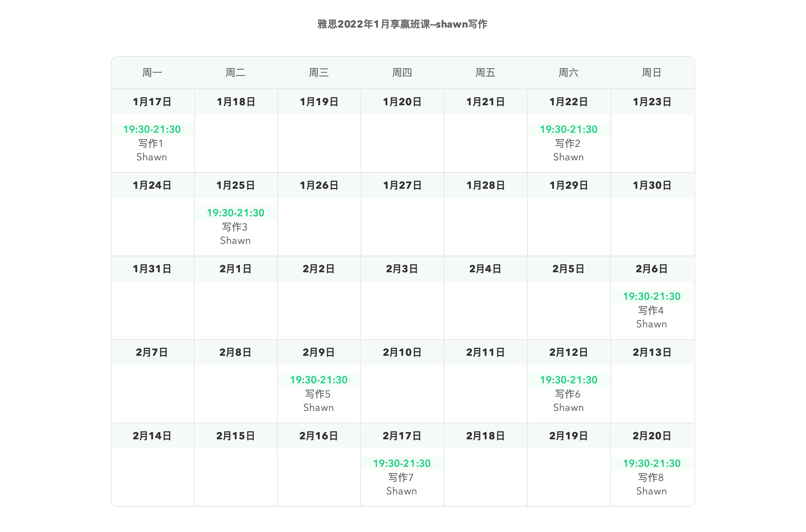
Task: Select the 写作3 lesson entry
Action: click(x=235, y=227)
